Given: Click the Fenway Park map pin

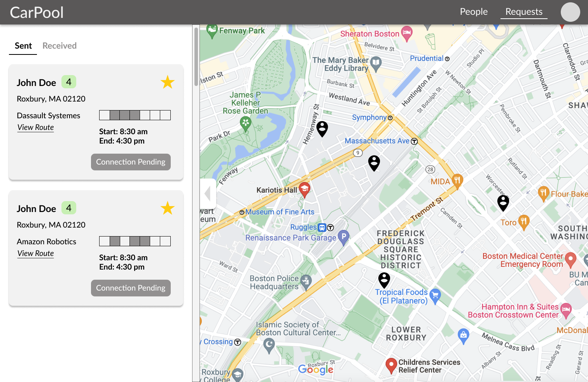Looking at the screenshot, I should pos(212,31).
